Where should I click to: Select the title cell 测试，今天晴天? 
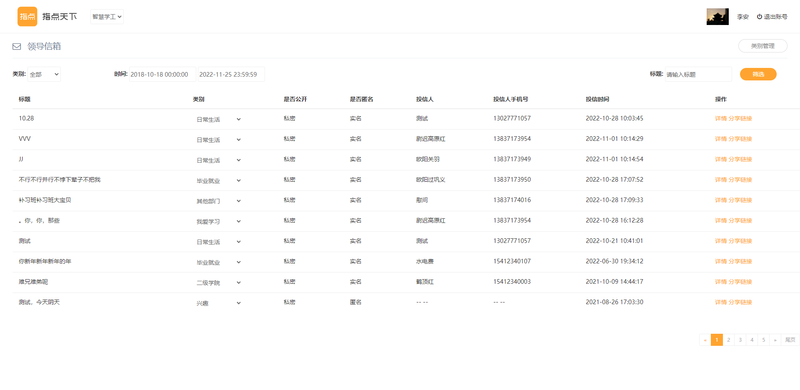(39, 302)
